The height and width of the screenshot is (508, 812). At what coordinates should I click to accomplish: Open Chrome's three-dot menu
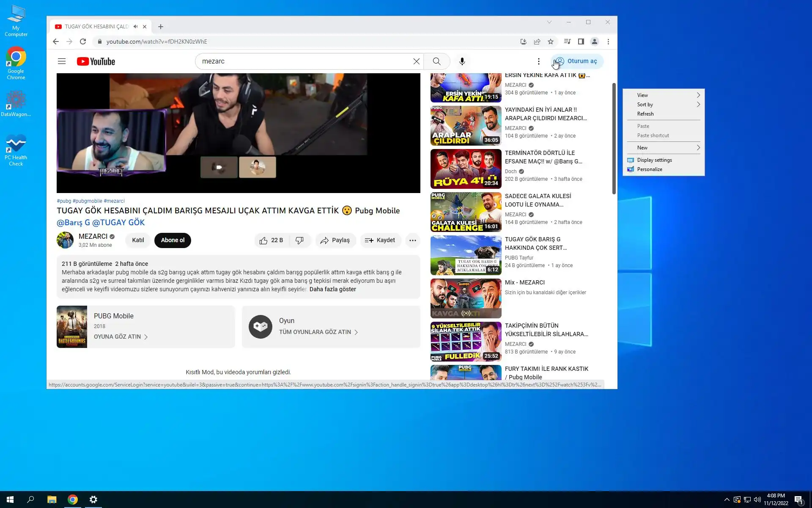coord(608,41)
